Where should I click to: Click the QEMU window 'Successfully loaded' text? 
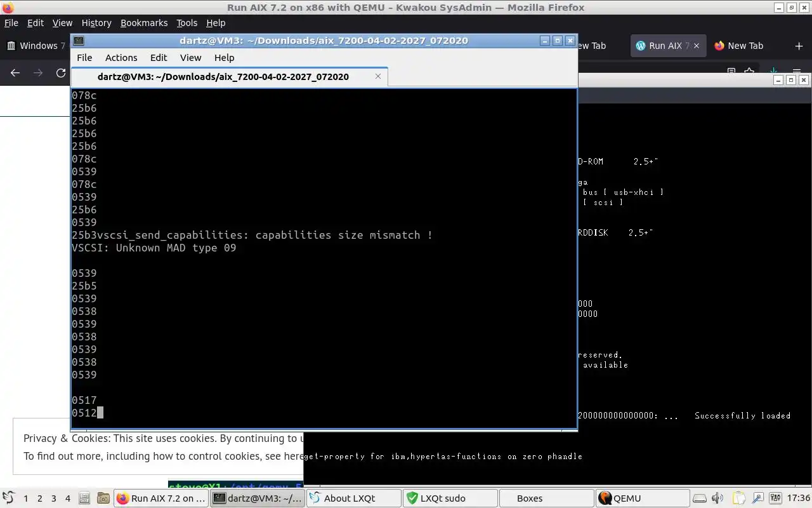click(x=742, y=416)
